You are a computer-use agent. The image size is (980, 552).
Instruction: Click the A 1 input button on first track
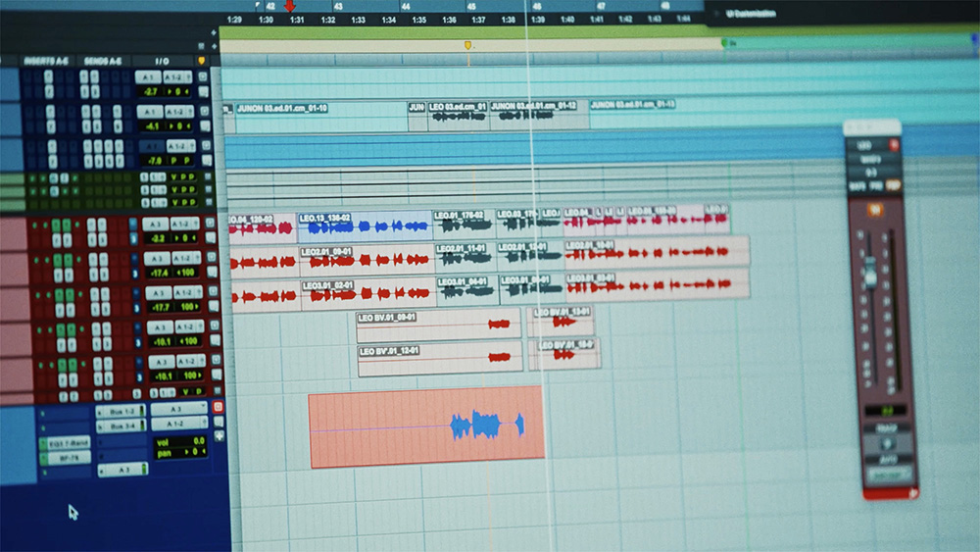pyautogui.click(x=148, y=77)
